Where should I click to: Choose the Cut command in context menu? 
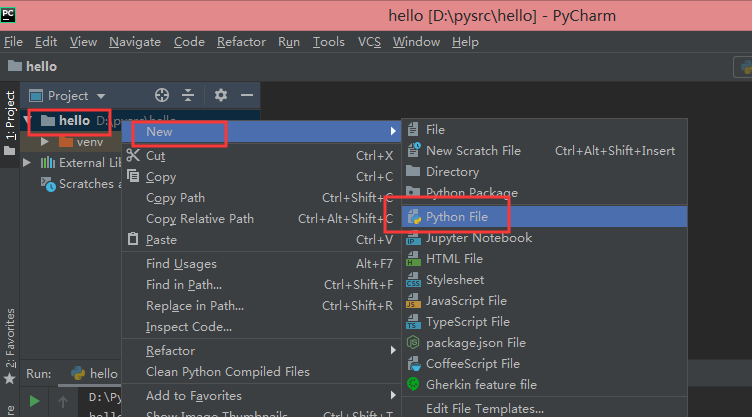[155, 156]
